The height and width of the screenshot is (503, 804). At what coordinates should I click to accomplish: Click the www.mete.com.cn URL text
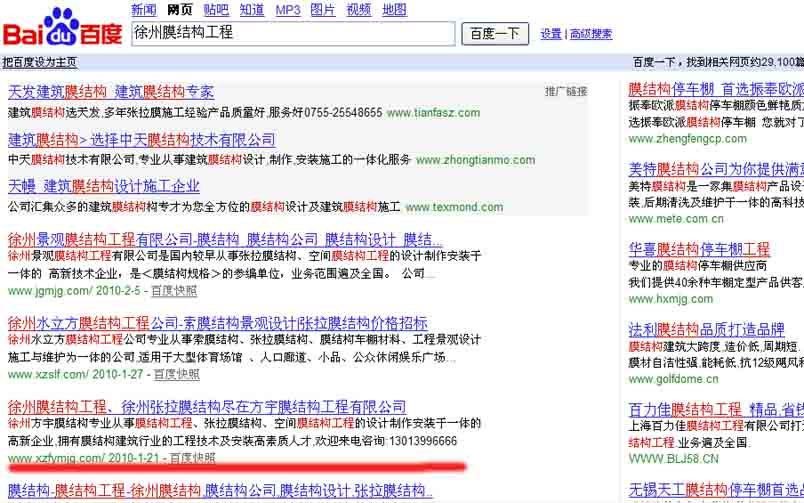click(676, 219)
